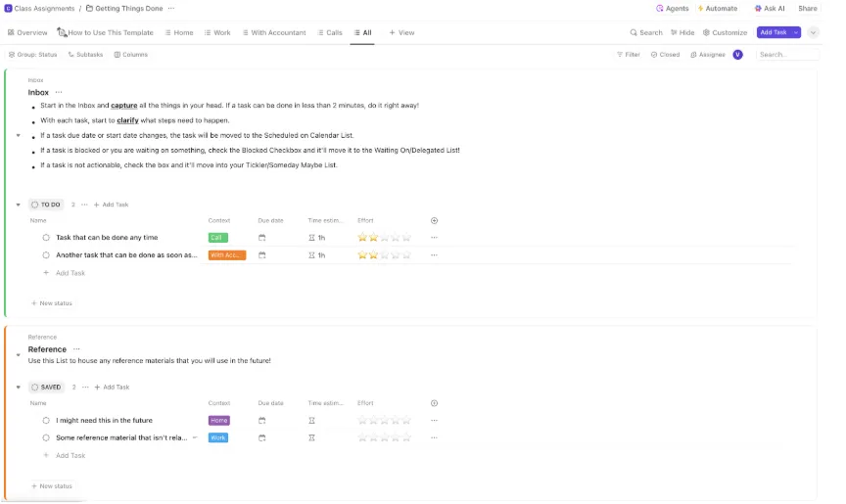Toggle the Closed tasks filter
This screenshot has width=846, height=504.
tap(665, 55)
